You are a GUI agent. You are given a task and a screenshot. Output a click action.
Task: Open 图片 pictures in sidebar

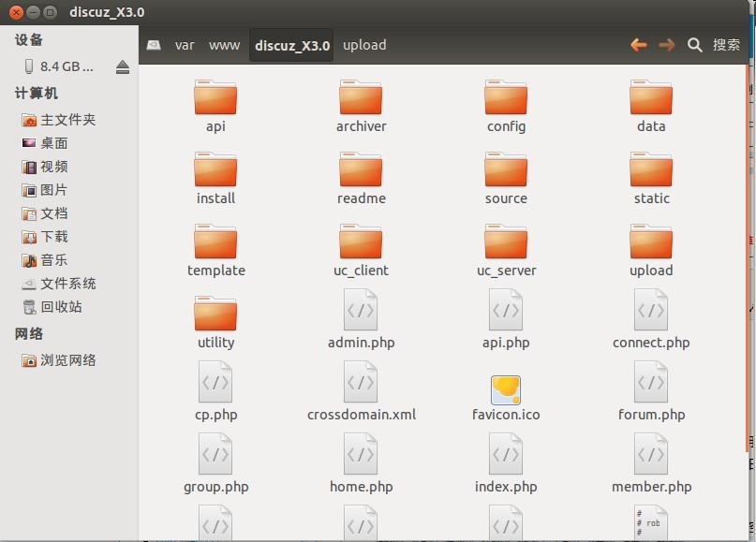44,190
